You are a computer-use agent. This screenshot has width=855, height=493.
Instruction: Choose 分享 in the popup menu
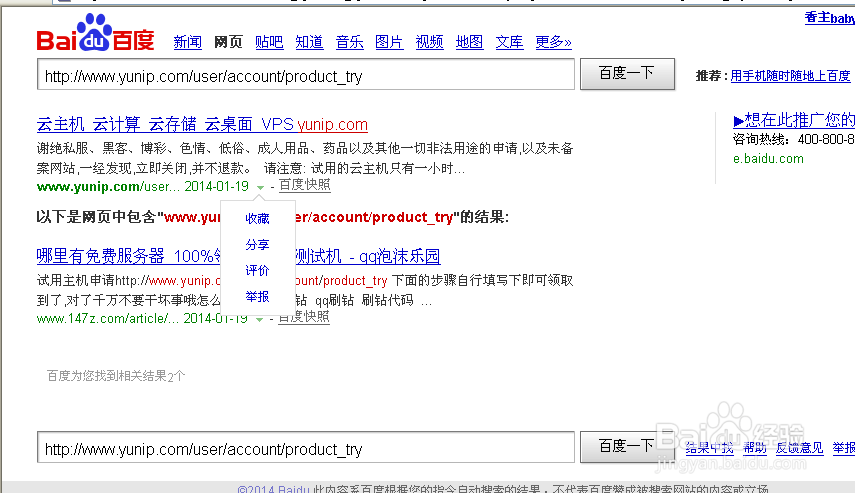pos(257,245)
